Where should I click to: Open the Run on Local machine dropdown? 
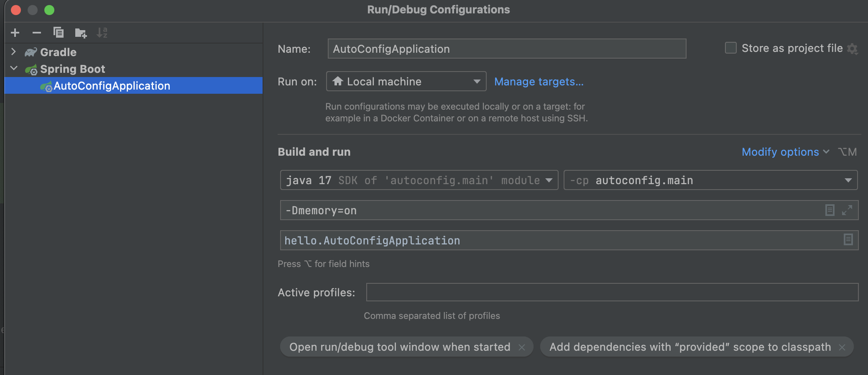point(406,81)
